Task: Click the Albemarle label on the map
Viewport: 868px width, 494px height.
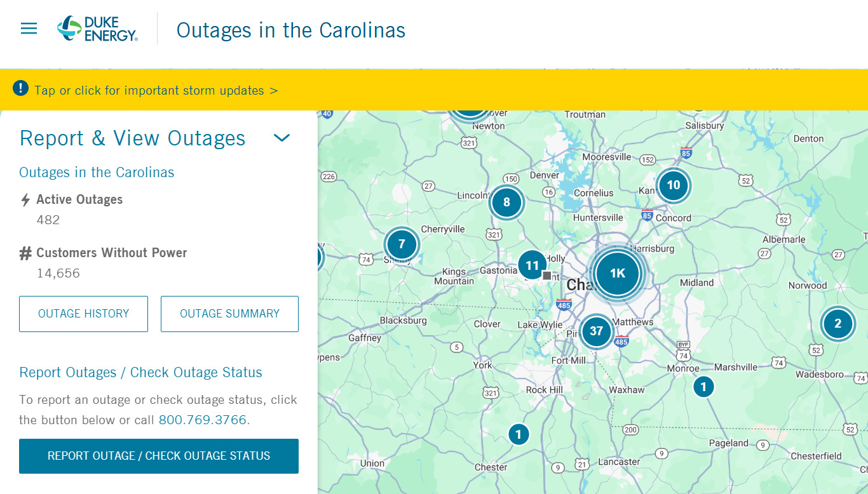Action: point(784,239)
